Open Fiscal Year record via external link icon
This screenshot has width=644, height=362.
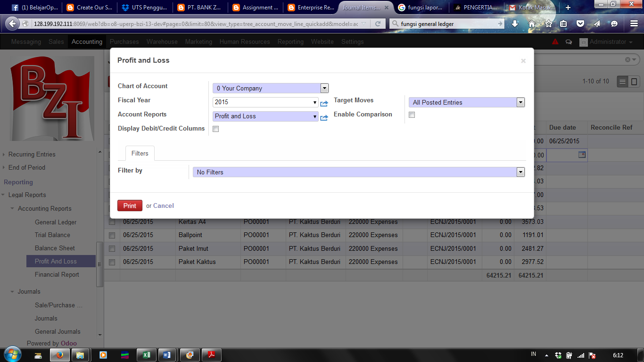point(324,104)
